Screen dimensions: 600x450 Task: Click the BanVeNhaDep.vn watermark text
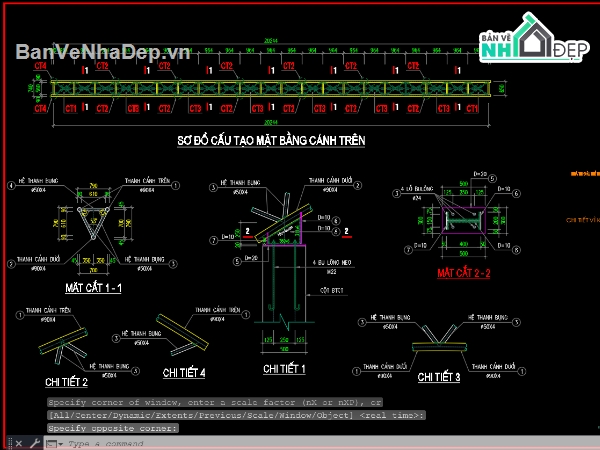(x=103, y=52)
